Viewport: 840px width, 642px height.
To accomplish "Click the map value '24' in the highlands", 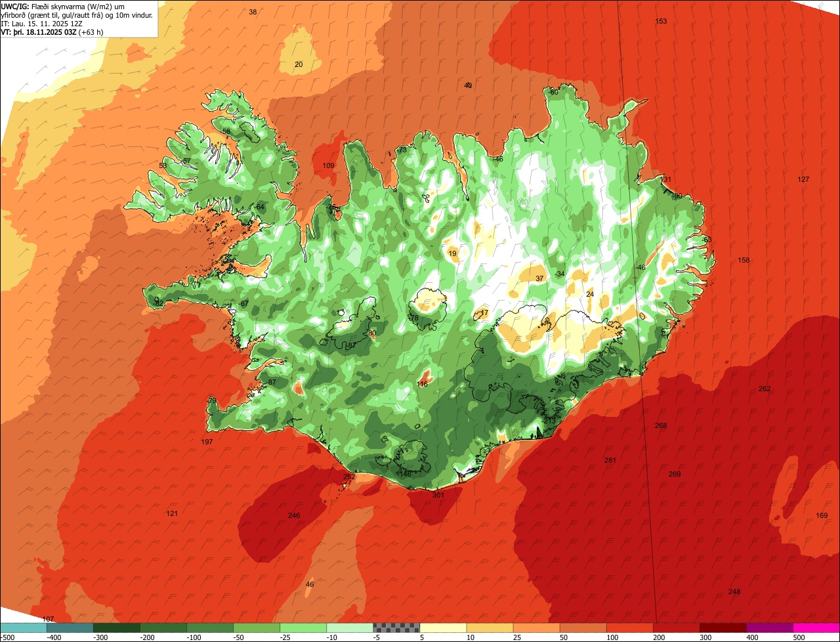I will (x=590, y=294).
